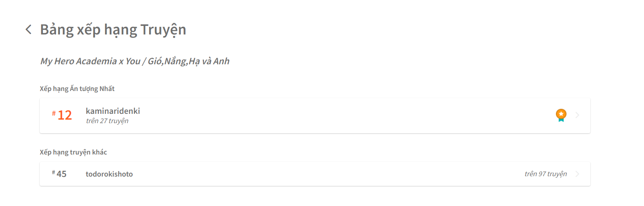Click the 'trên 27 truyện' subtitle
The width and height of the screenshot is (644, 206).
[107, 121]
